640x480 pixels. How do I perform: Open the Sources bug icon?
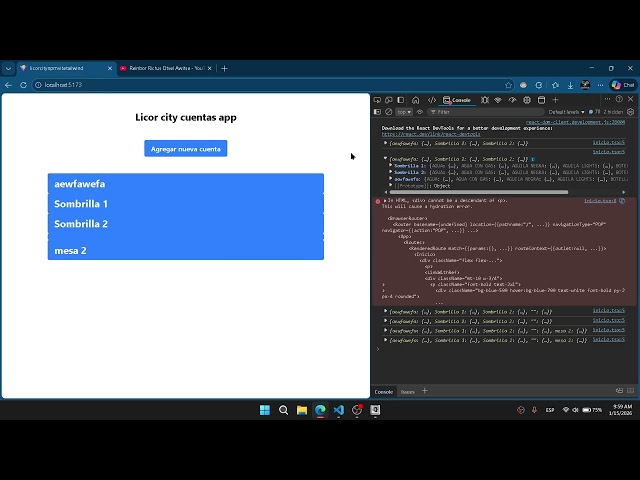point(485,100)
